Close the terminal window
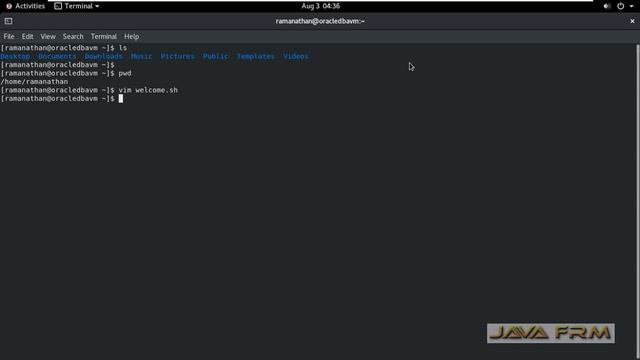This screenshot has height=360, width=640. [x=632, y=21]
